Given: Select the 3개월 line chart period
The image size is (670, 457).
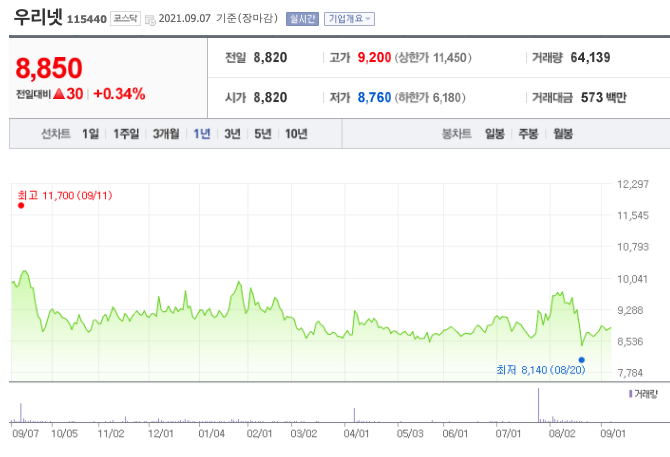Looking at the screenshot, I should (x=166, y=134).
